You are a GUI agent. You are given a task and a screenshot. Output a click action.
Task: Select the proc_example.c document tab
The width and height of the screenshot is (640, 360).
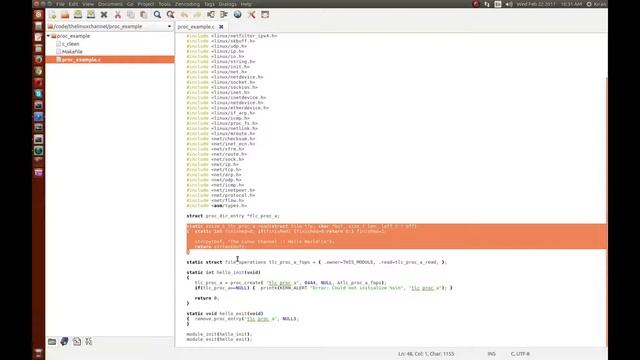(x=196, y=27)
